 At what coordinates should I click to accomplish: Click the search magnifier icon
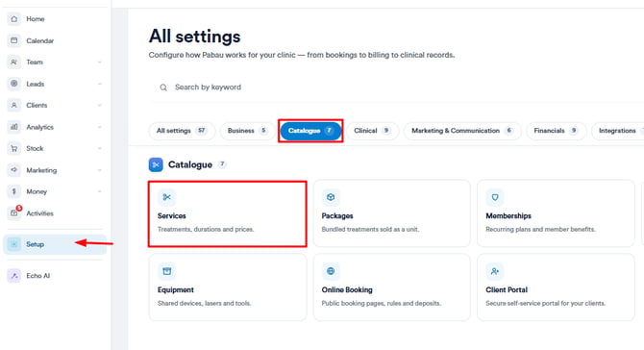pyautogui.click(x=163, y=87)
